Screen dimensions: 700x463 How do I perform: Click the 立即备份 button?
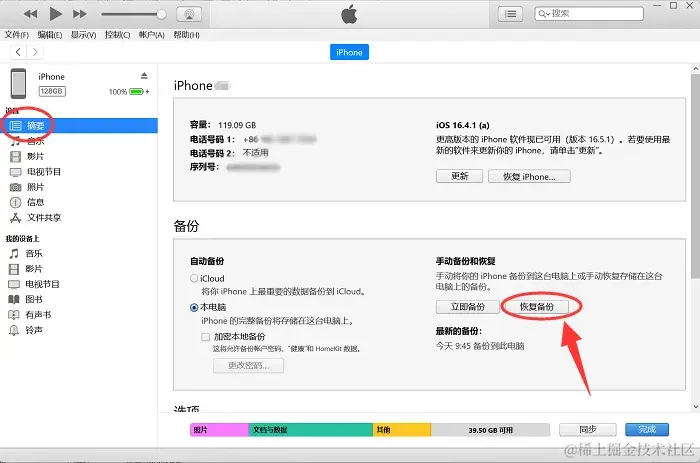pos(467,307)
